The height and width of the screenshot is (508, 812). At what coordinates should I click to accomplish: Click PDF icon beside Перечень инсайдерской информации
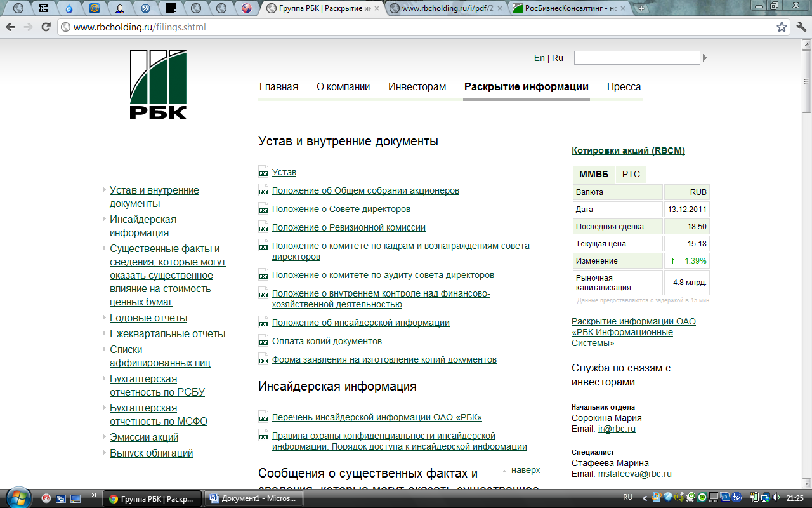pos(263,417)
